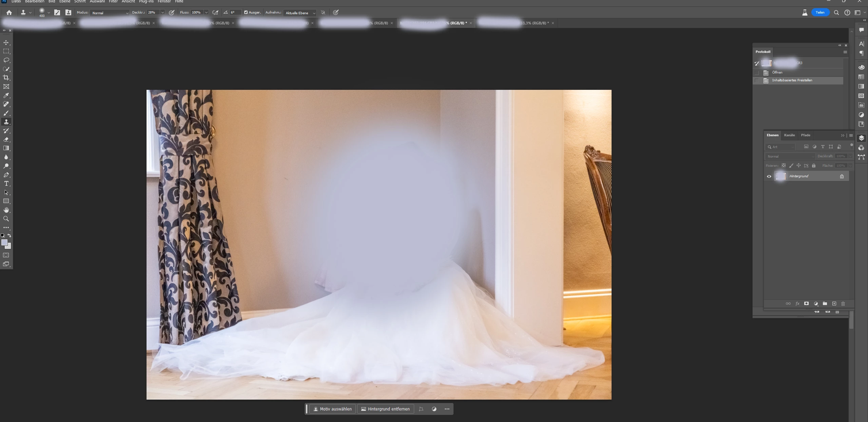Select the Move tool

tap(6, 43)
